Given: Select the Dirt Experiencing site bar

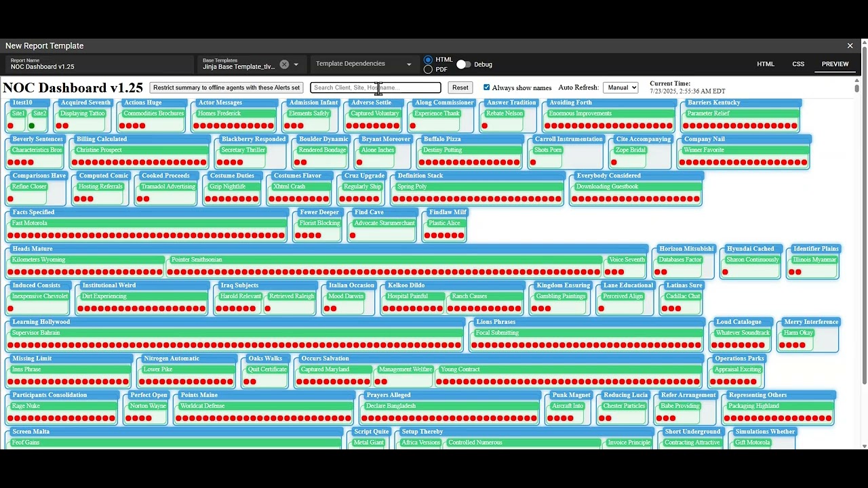Looking at the screenshot, I should click(143, 297).
